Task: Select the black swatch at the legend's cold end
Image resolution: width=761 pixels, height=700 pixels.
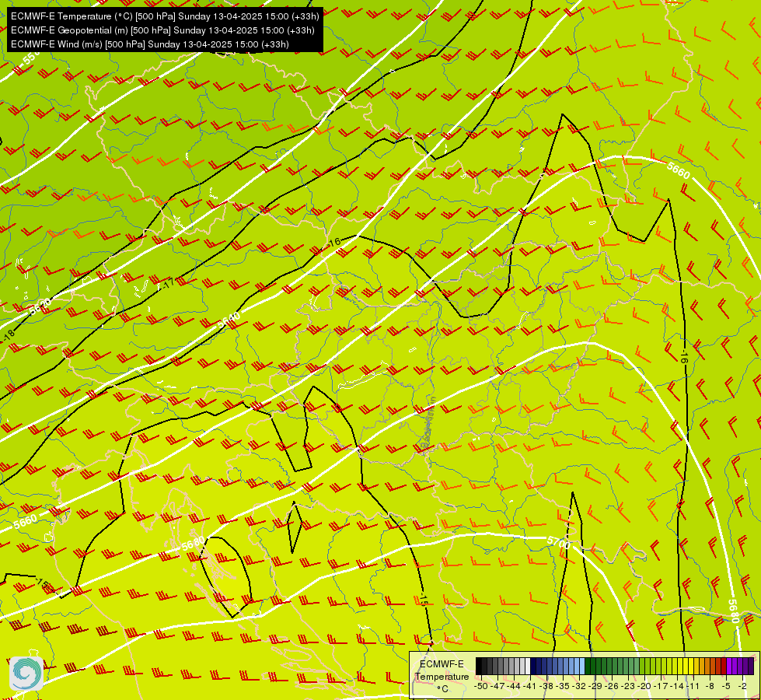Action: tap(479, 667)
